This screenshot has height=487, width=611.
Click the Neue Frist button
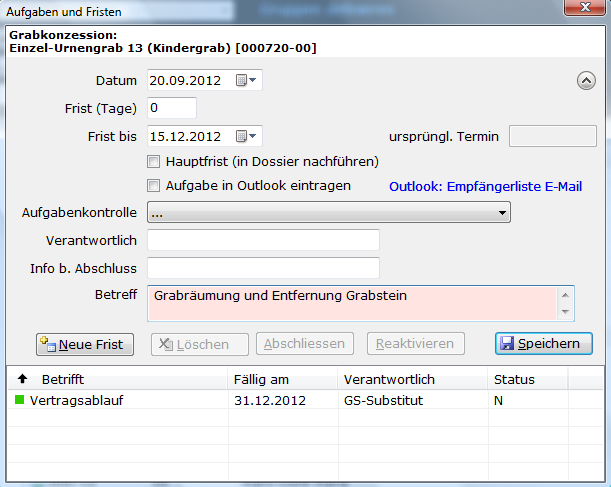click(x=85, y=344)
